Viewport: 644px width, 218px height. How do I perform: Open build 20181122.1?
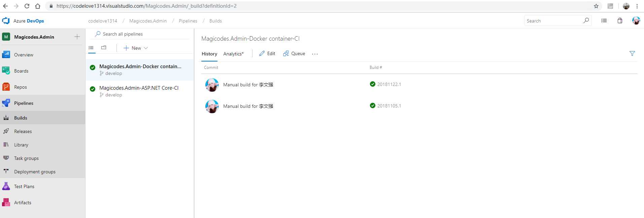point(389,84)
